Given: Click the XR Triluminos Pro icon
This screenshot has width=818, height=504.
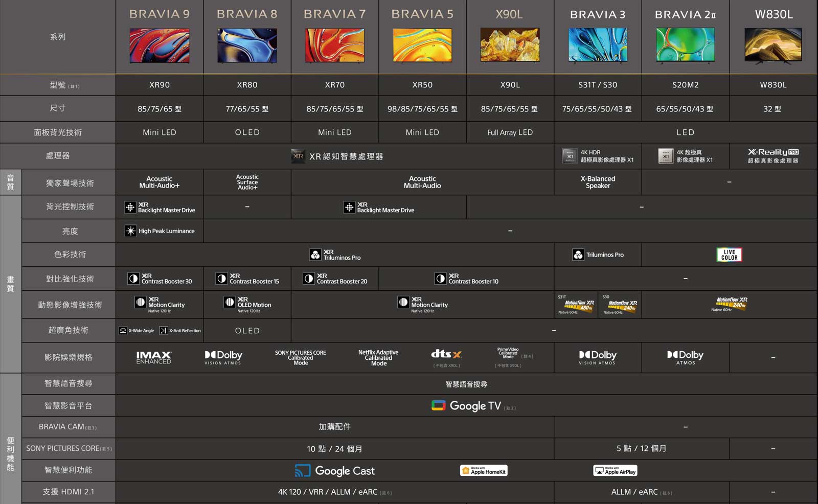Looking at the screenshot, I should 315,255.
